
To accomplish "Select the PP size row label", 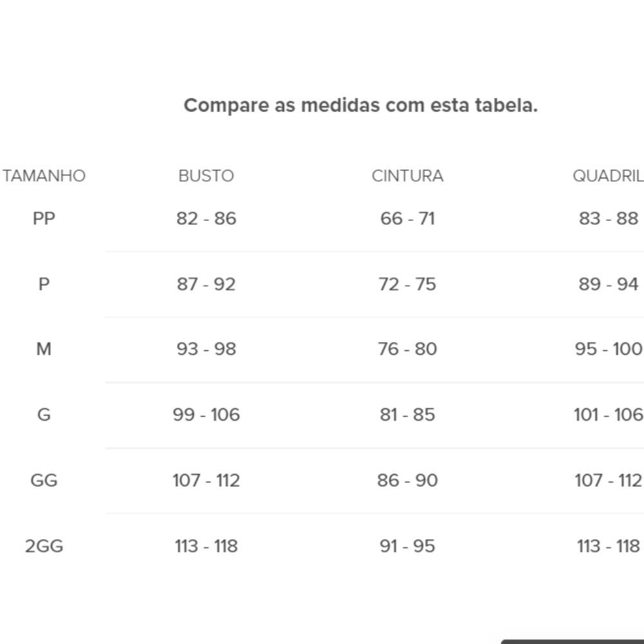I will (x=44, y=218).
